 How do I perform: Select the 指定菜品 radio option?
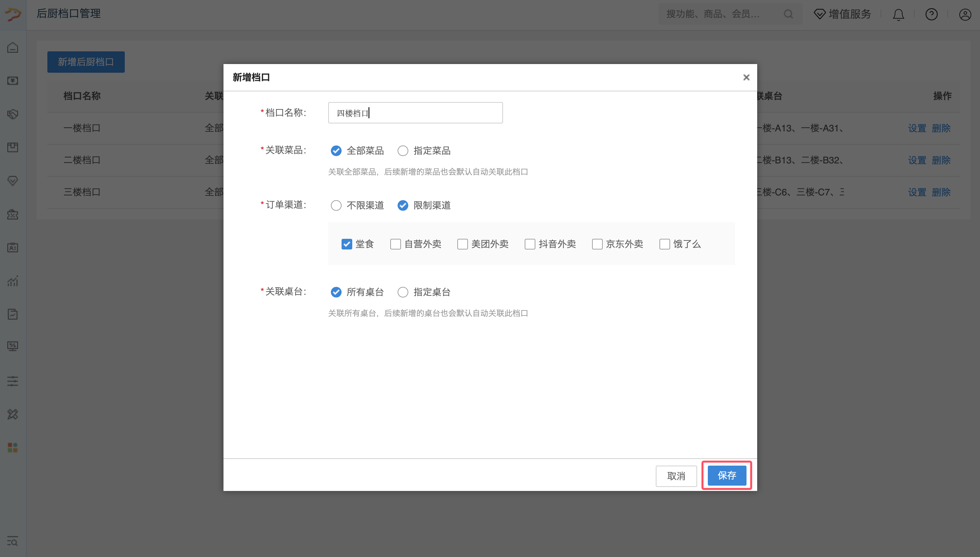pyautogui.click(x=403, y=151)
